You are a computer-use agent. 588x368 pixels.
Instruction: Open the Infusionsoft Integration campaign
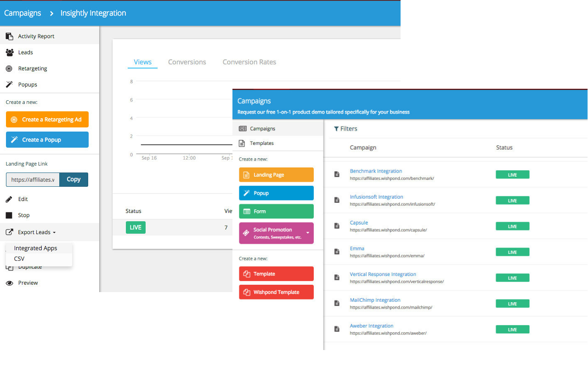click(376, 197)
